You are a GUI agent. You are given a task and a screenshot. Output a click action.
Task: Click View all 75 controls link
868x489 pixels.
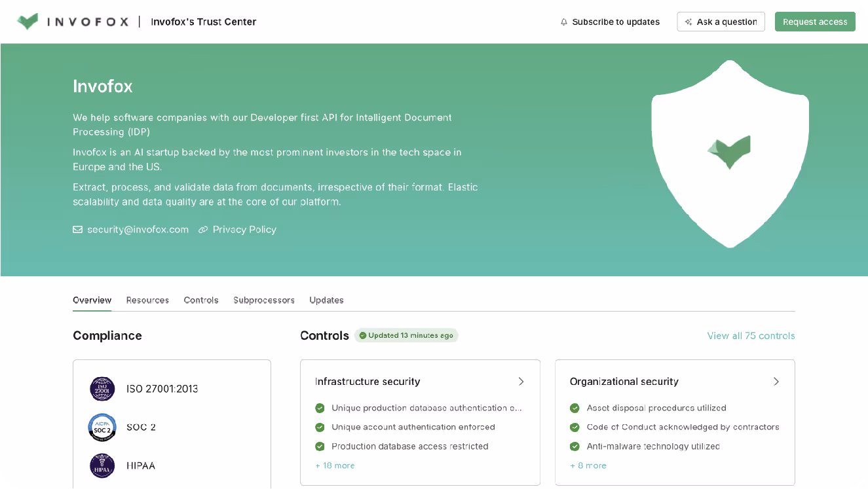(x=751, y=336)
